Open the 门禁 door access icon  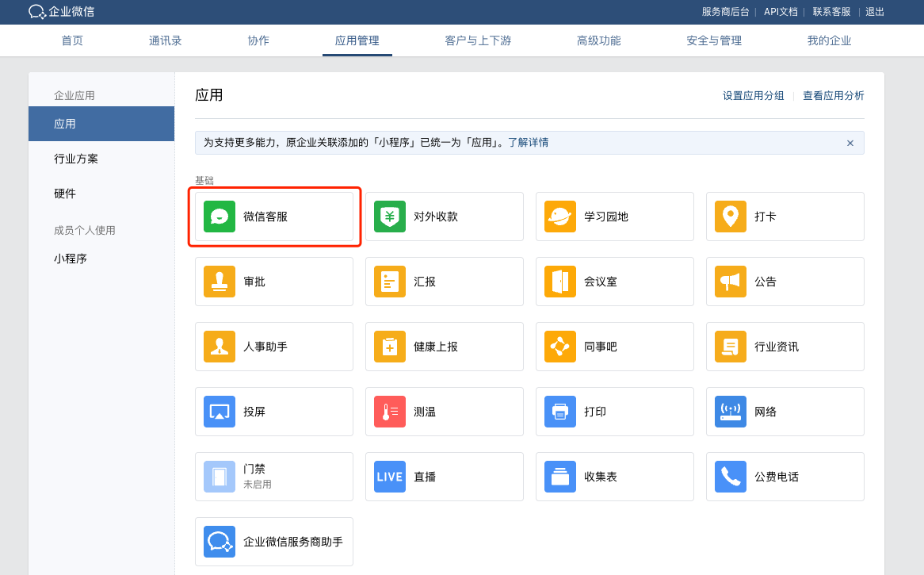(220, 477)
